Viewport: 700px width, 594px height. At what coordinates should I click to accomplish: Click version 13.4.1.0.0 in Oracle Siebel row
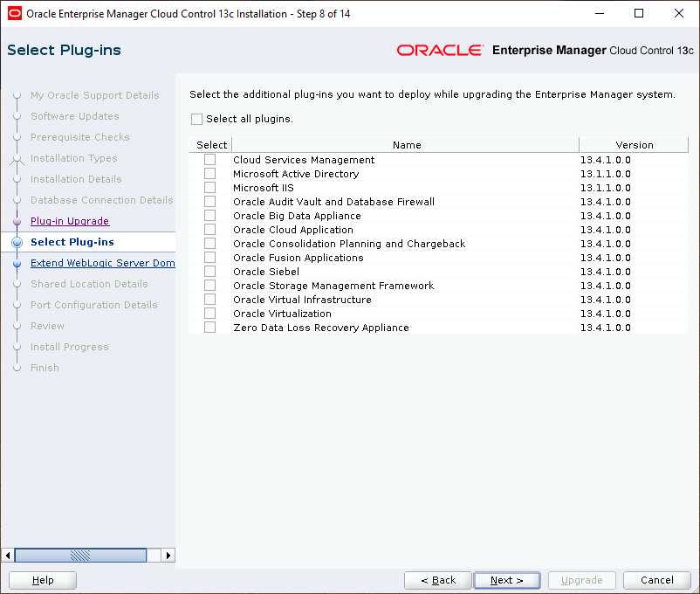(606, 272)
